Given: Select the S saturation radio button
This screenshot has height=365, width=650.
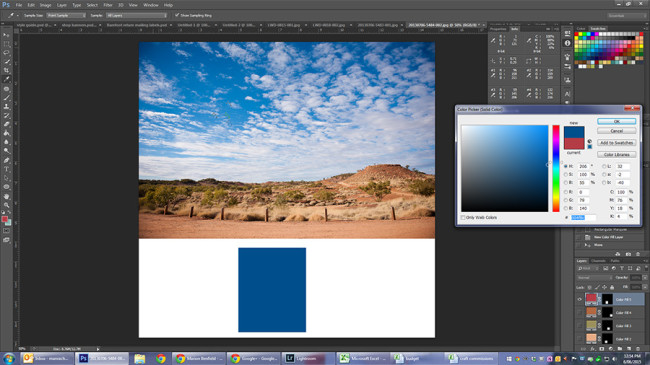Looking at the screenshot, I should 566,175.
